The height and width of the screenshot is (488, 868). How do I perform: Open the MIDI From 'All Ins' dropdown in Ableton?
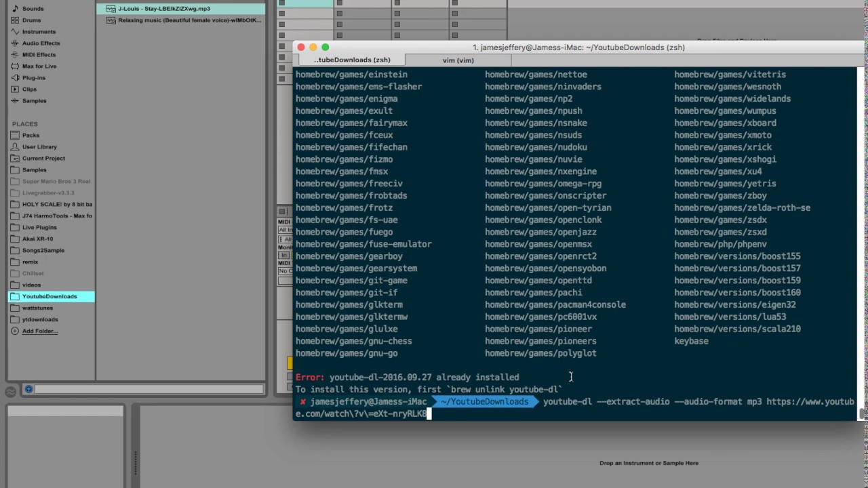tap(285, 230)
